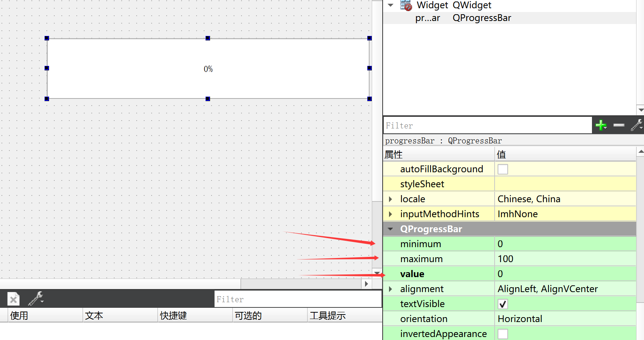Open the action editor wrench configure icon
Screen dimensions: 644x340
click(36, 298)
